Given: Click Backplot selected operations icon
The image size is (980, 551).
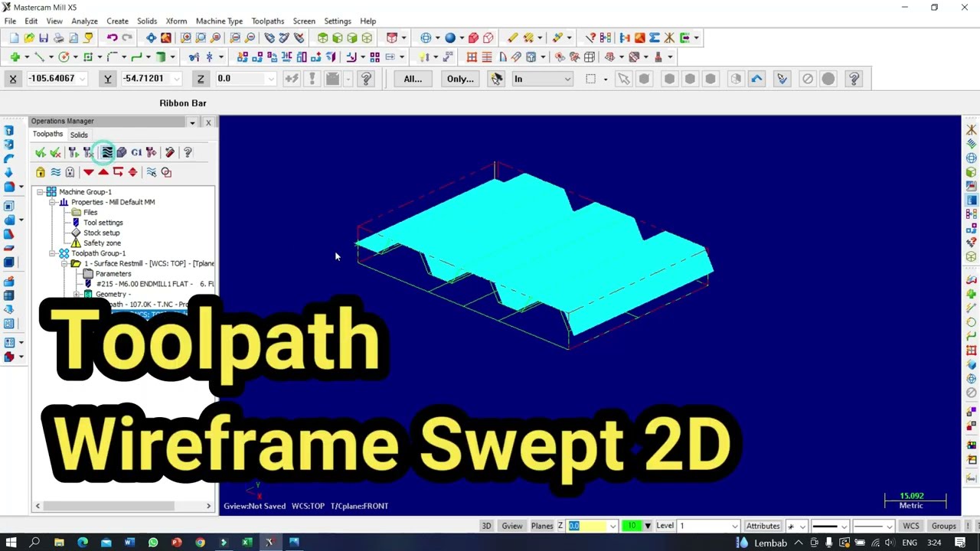Looking at the screenshot, I should tap(107, 152).
